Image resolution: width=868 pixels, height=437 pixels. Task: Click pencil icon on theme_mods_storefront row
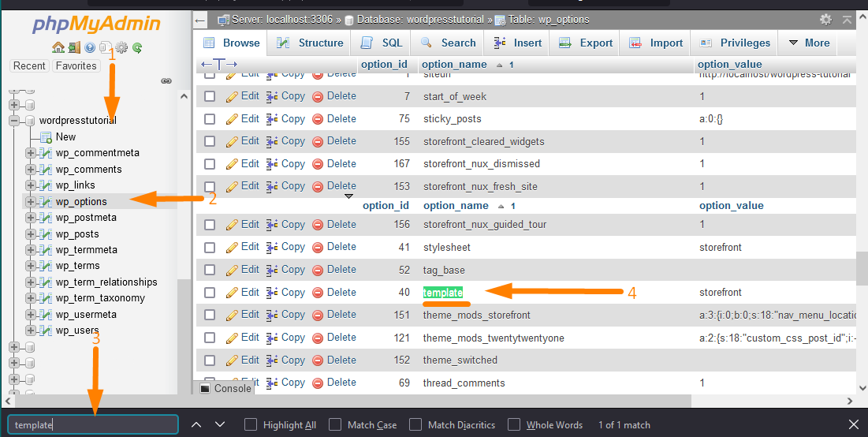232,316
